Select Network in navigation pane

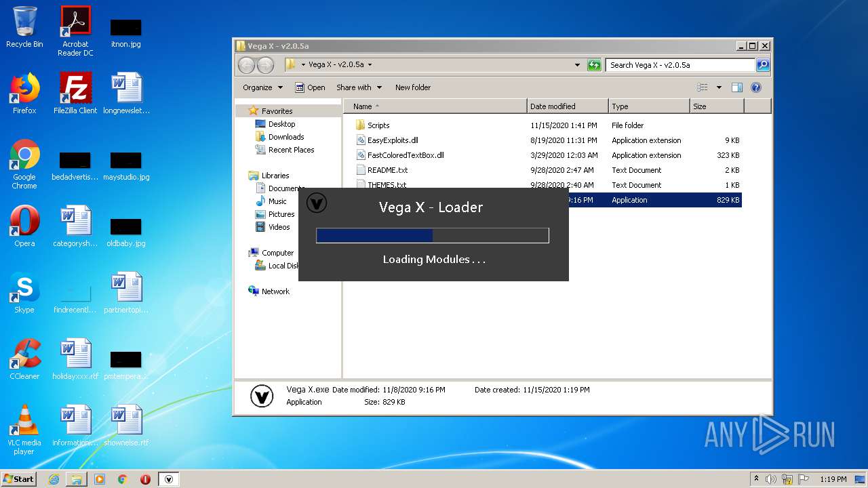[275, 291]
